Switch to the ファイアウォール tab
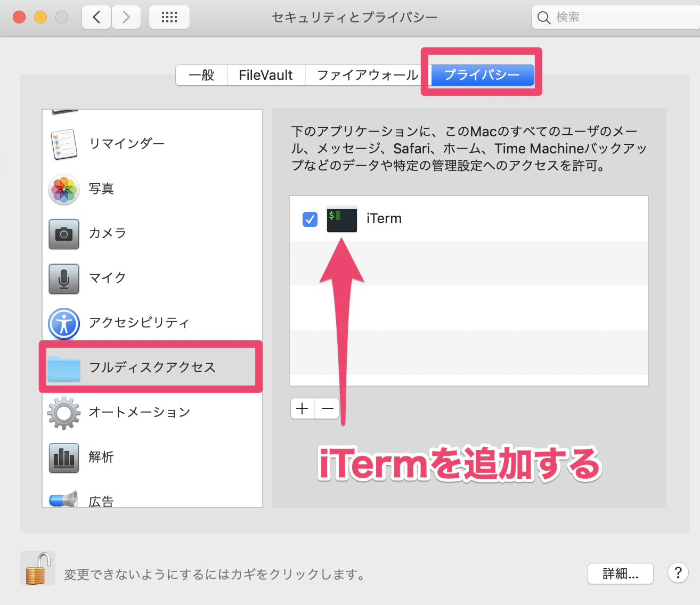The image size is (700, 605). (367, 75)
